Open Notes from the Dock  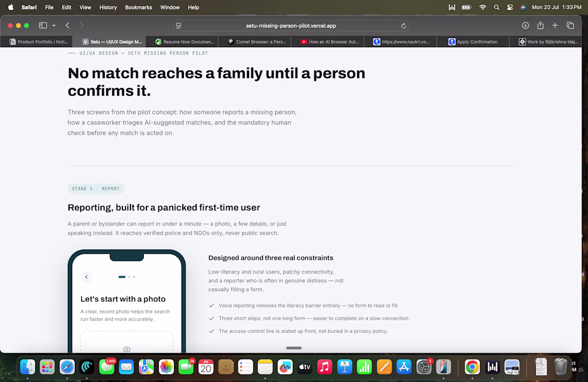point(265,367)
